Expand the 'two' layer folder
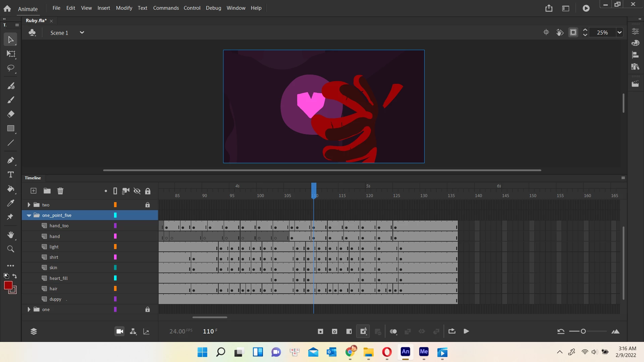Viewport: 644px width, 362px height. pyautogui.click(x=29, y=205)
